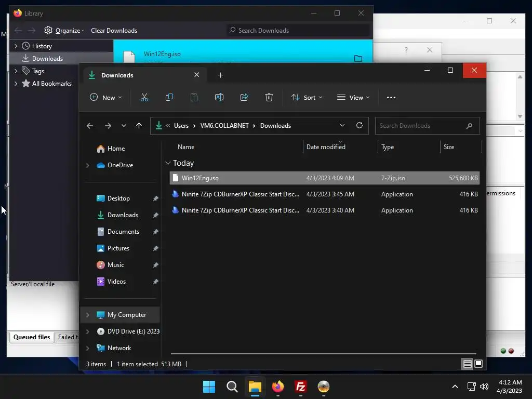
Task: Show hidden system tray icons
Action: 455,387
